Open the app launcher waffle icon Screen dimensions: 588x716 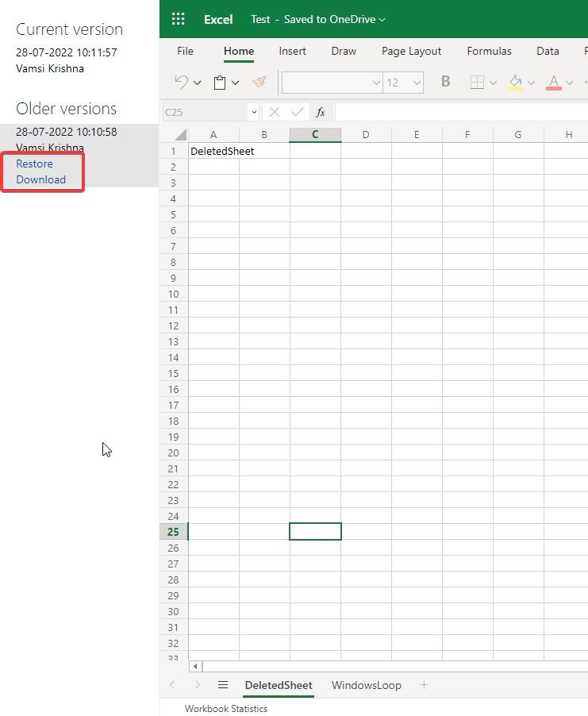179,19
